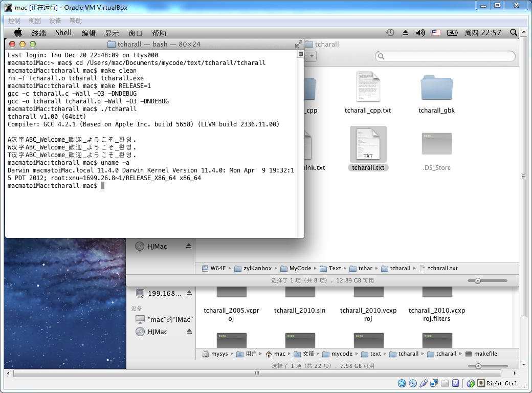Click VirtualBox hard disk activity indicator
The height and width of the screenshot is (393, 532).
pos(402,383)
